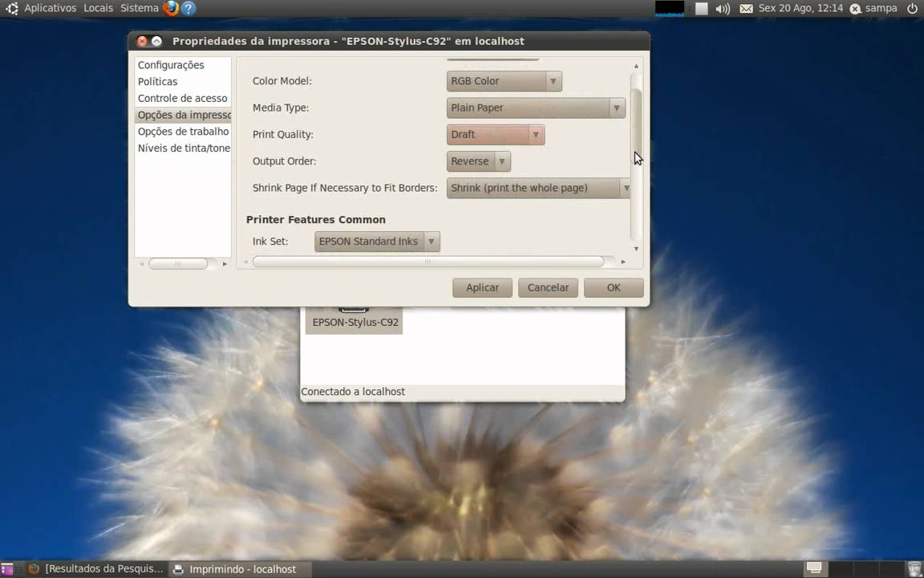Select Controle de acesso in the sidebar
Image resolution: width=924 pixels, height=578 pixels.
point(183,98)
